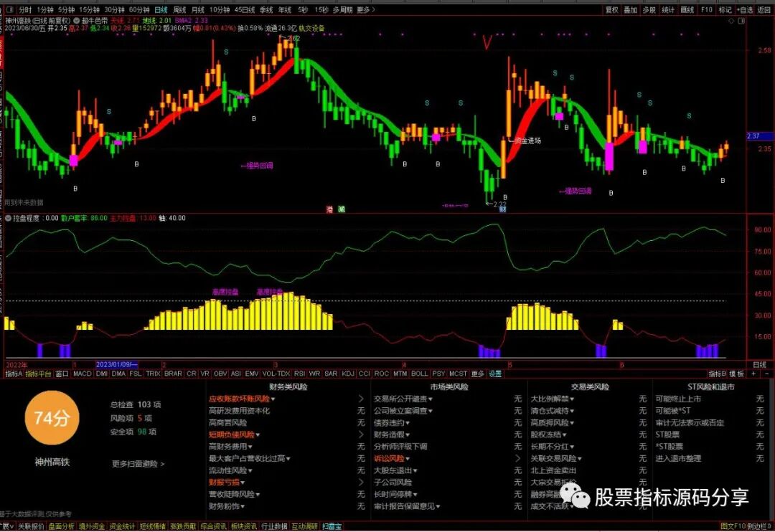The width and height of the screenshot is (775, 532).
Task: Click the 返回 back button
Action: coord(764,9)
